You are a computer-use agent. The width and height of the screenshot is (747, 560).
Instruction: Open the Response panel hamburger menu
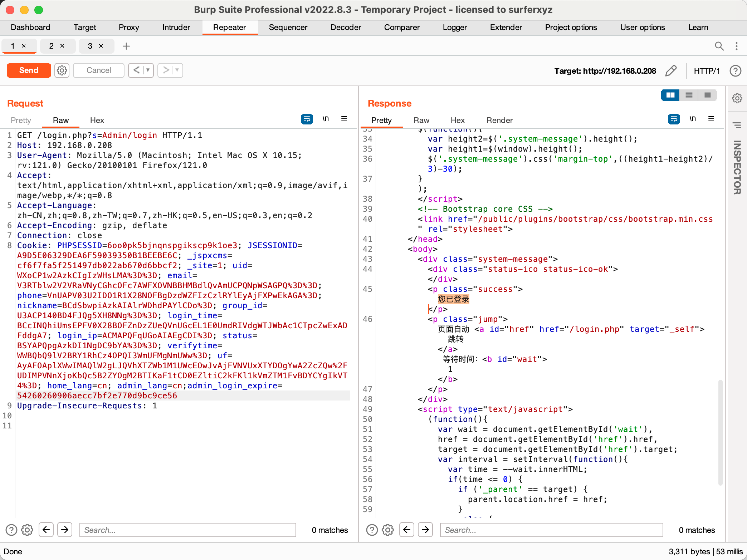[x=711, y=119]
